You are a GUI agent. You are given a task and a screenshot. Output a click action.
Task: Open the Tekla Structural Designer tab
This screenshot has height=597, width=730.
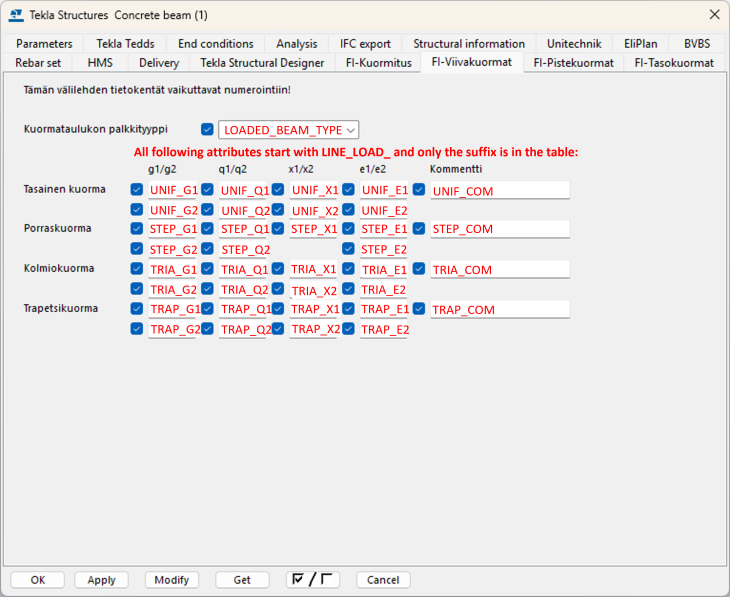(262, 63)
